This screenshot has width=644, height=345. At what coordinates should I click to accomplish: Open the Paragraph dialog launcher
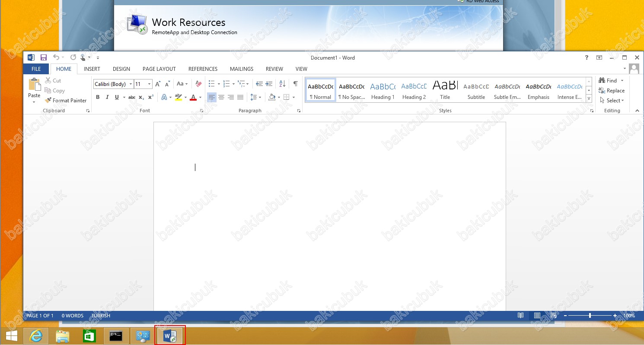(x=299, y=111)
